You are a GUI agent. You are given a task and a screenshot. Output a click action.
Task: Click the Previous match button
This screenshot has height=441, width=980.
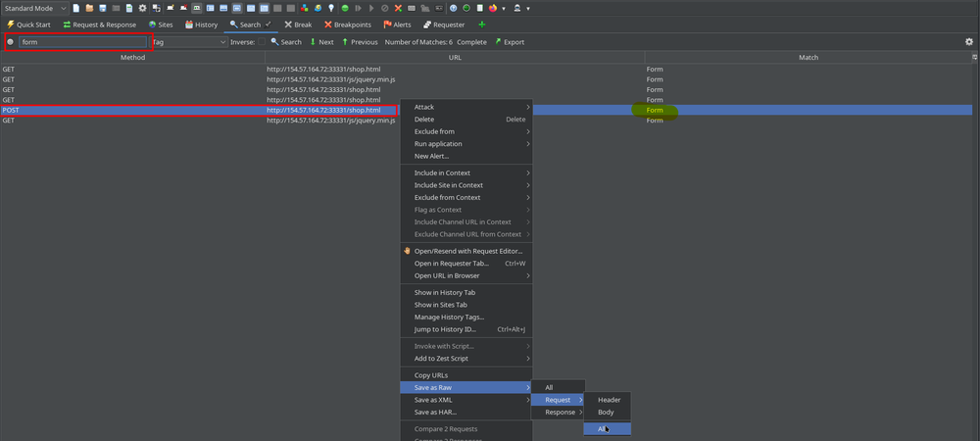[x=360, y=42]
